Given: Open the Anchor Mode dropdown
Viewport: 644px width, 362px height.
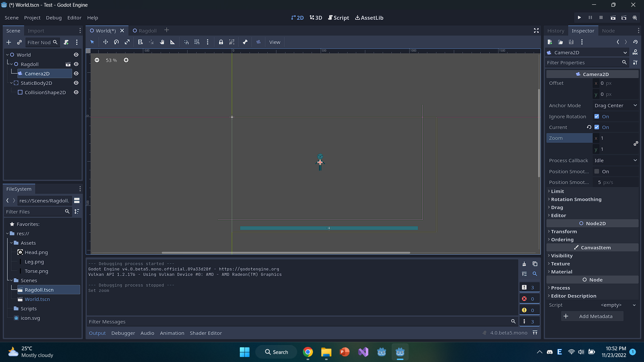Looking at the screenshot, I should (615, 106).
